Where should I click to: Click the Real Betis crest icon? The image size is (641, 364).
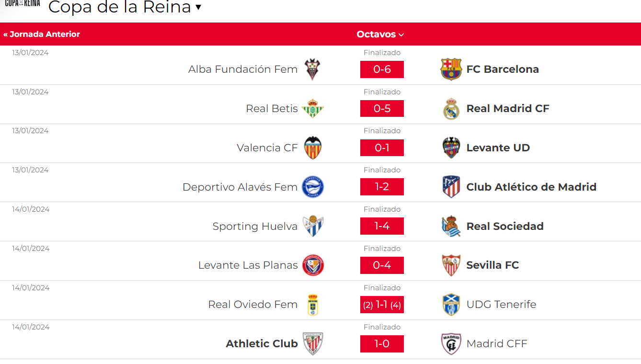pos(313,109)
